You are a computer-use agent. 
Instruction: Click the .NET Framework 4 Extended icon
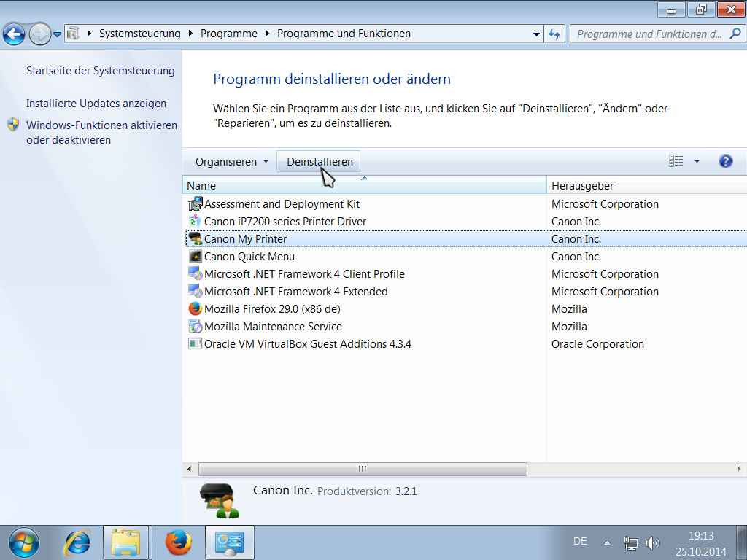pyautogui.click(x=196, y=291)
